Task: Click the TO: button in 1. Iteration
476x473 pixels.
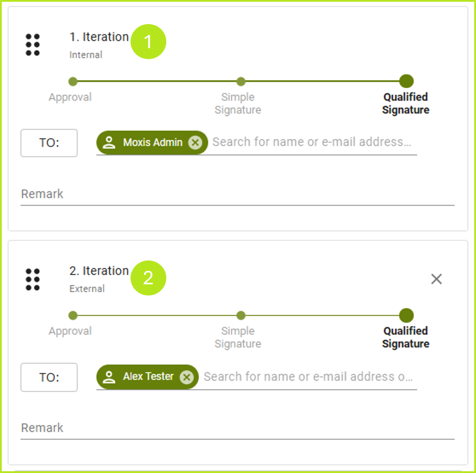Action: (x=49, y=143)
